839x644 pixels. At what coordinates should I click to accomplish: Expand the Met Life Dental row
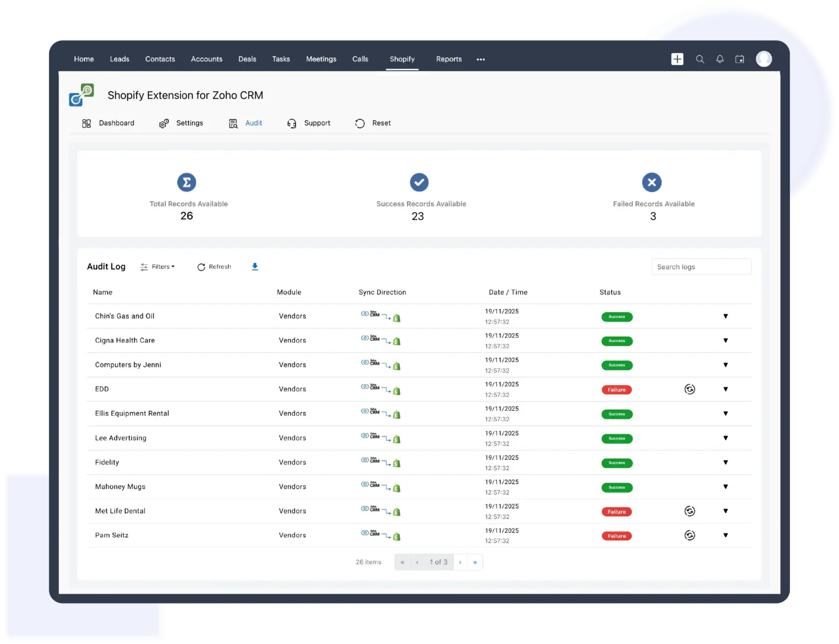click(x=725, y=511)
